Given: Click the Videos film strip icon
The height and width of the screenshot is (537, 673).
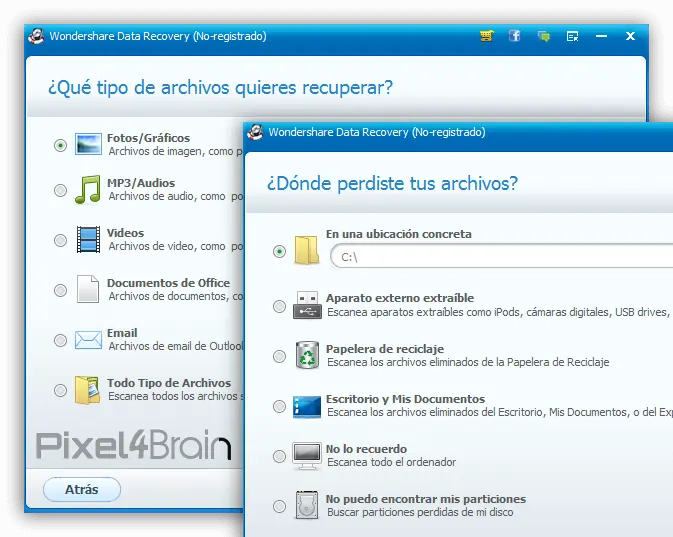Looking at the screenshot, I should coord(88,240).
